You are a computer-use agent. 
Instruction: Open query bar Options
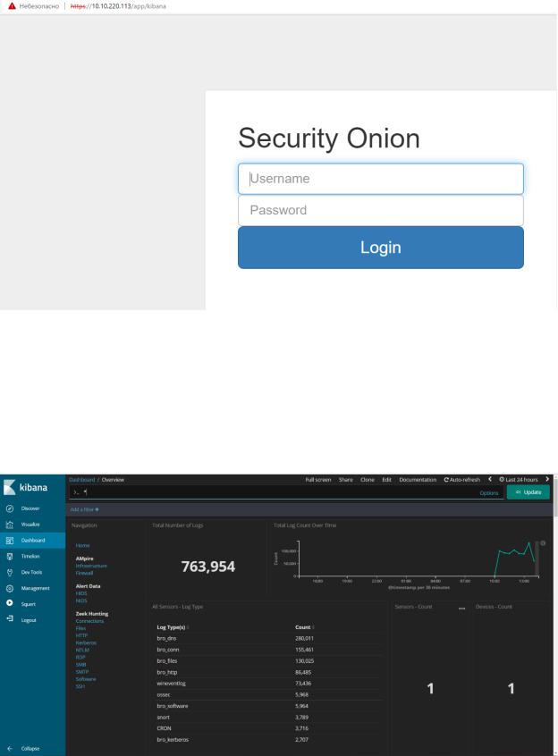[488, 492]
